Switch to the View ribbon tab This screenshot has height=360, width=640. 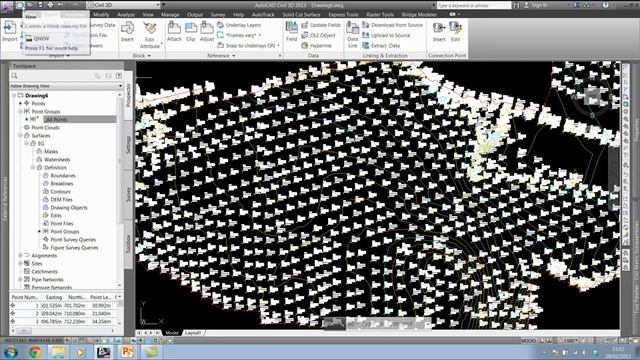tap(148, 15)
